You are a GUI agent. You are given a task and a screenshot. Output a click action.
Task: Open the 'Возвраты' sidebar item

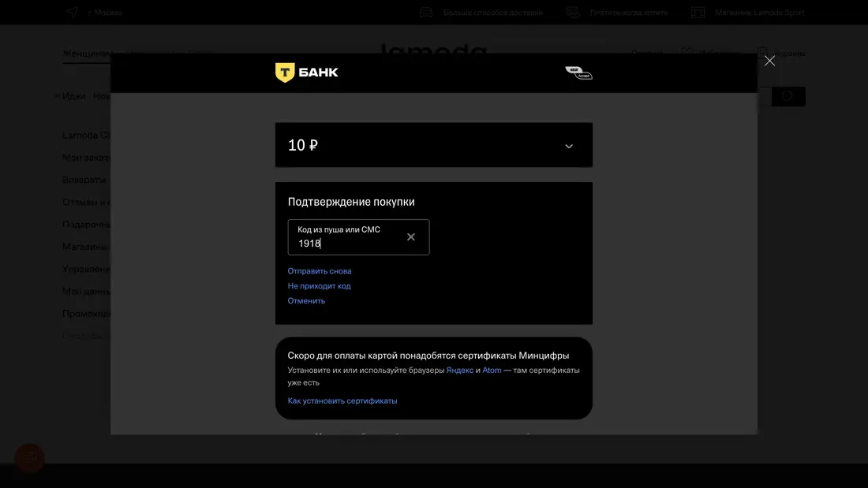point(84,180)
